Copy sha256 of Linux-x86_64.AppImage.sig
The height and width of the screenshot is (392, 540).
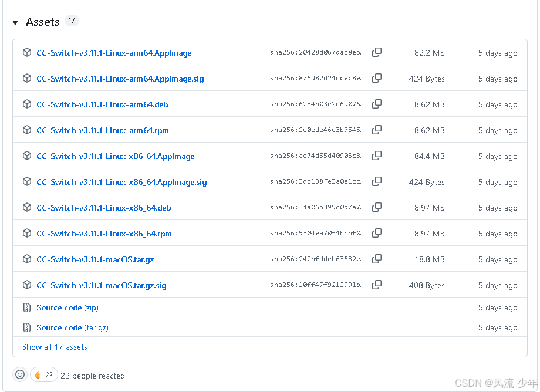(377, 181)
